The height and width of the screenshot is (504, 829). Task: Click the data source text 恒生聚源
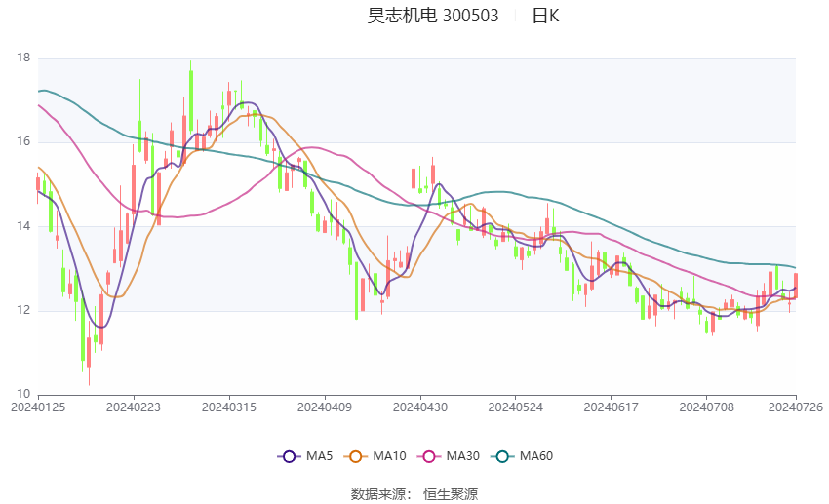(x=451, y=494)
